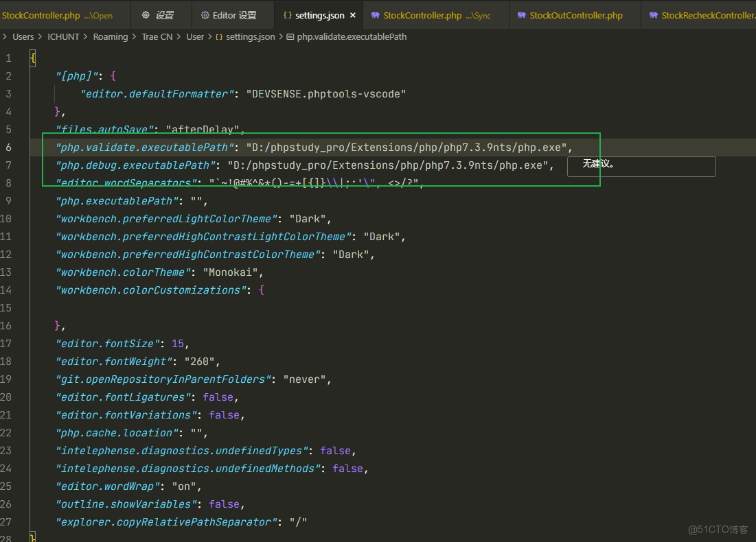756x542 pixels.
Task: Switch to the StockOutController.php tab
Action: (x=574, y=14)
